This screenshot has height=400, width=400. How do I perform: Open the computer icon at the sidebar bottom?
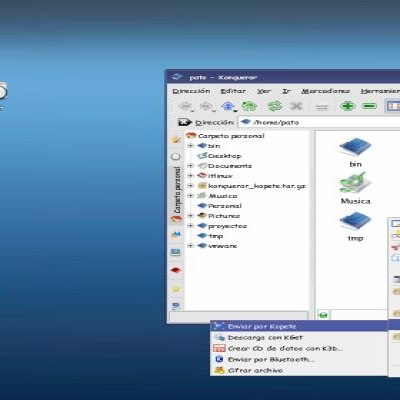point(176,305)
